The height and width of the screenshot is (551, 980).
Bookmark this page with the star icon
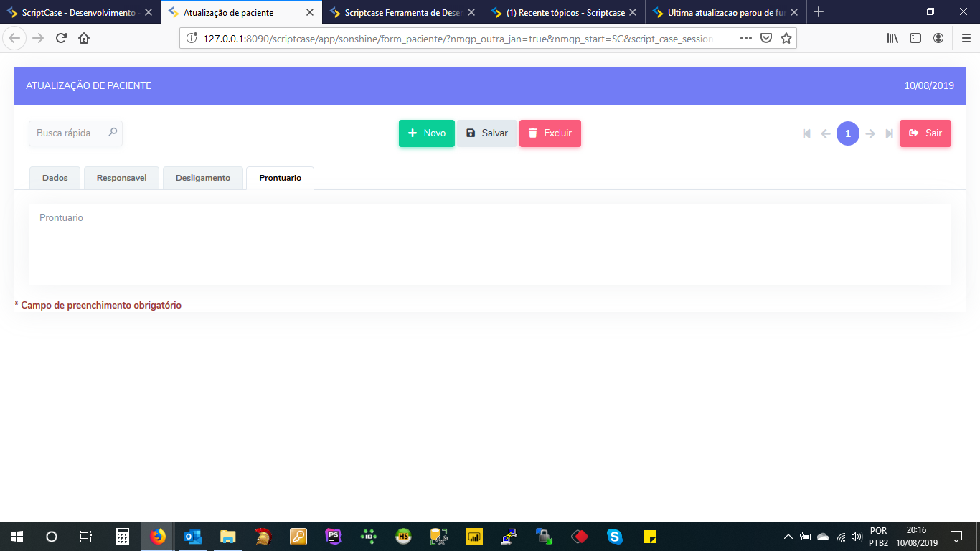(786, 39)
